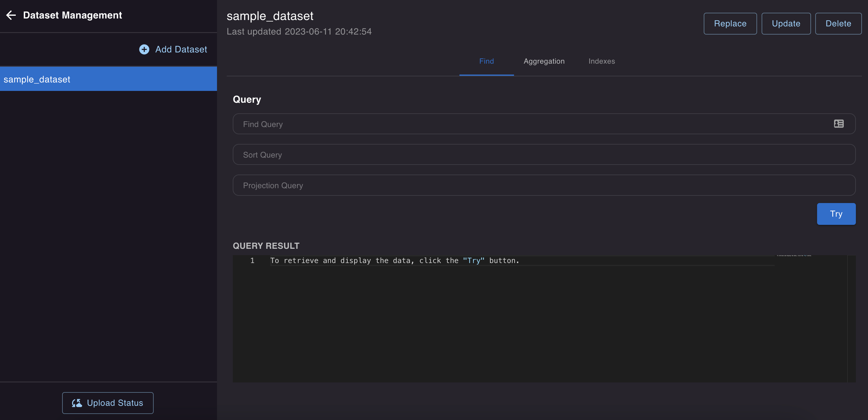Open the Find tab

[487, 61]
